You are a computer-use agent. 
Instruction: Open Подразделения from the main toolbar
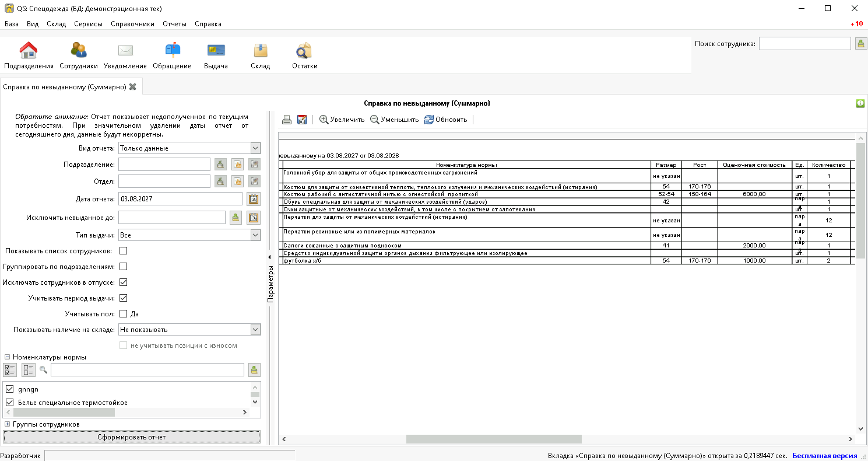coord(29,56)
